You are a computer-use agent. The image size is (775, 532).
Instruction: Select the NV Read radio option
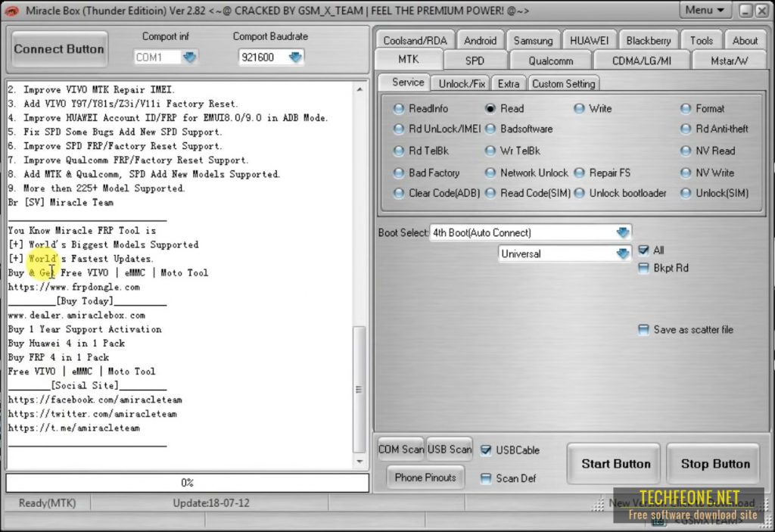coord(686,151)
